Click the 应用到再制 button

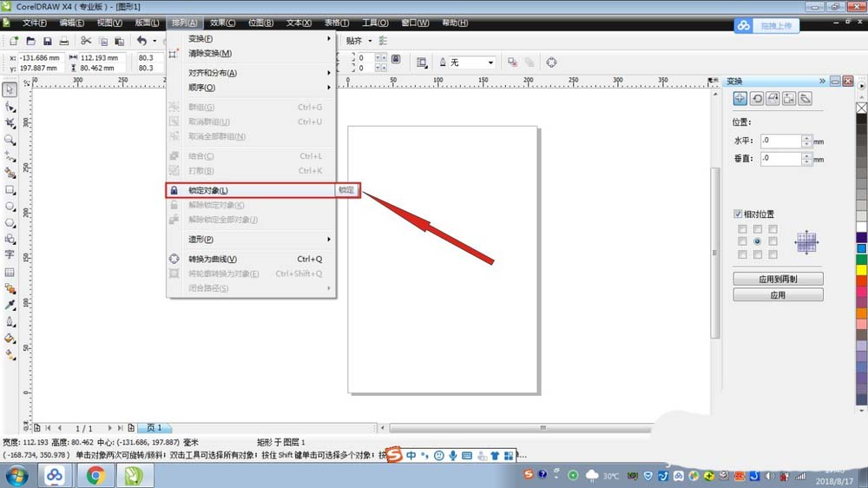(778, 280)
